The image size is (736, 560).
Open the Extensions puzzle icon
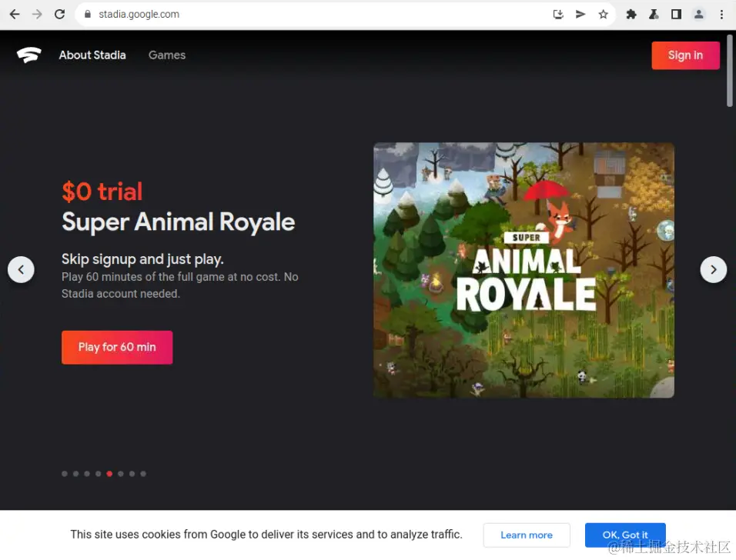(631, 14)
